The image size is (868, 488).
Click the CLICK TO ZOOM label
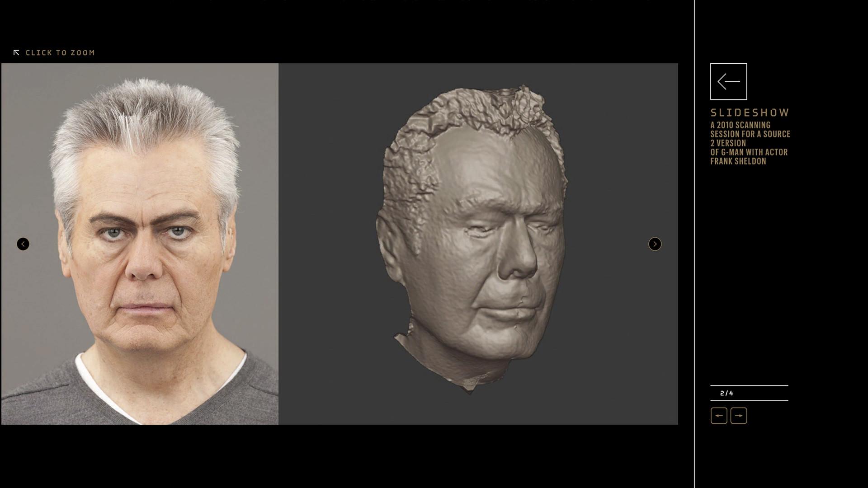60,53
